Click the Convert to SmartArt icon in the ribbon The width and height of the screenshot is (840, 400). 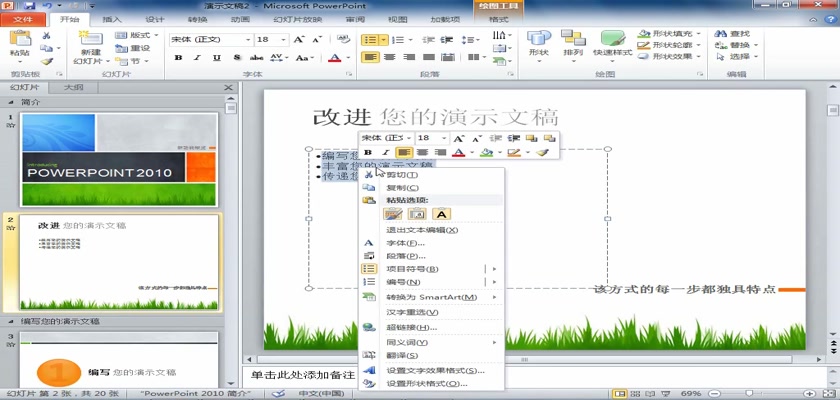pos(501,61)
